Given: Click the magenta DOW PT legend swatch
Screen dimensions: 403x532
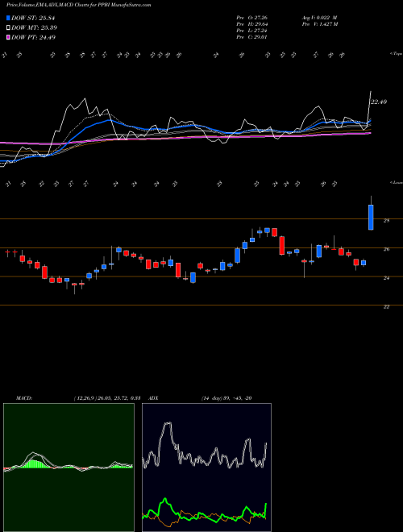Looking at the screenshot, I should 9,37.
